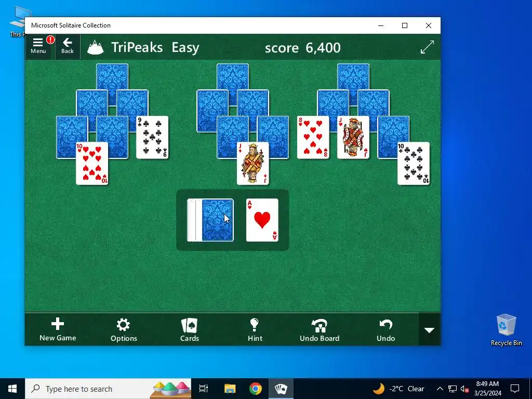
Task: Click the TriPeaks mountain logo icon
Action: [x=96, y=47]
